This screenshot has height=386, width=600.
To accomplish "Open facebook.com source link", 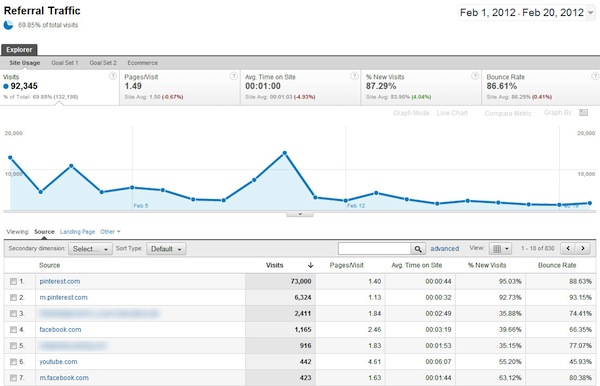I will pyautogui.click(x=60, y=330).
